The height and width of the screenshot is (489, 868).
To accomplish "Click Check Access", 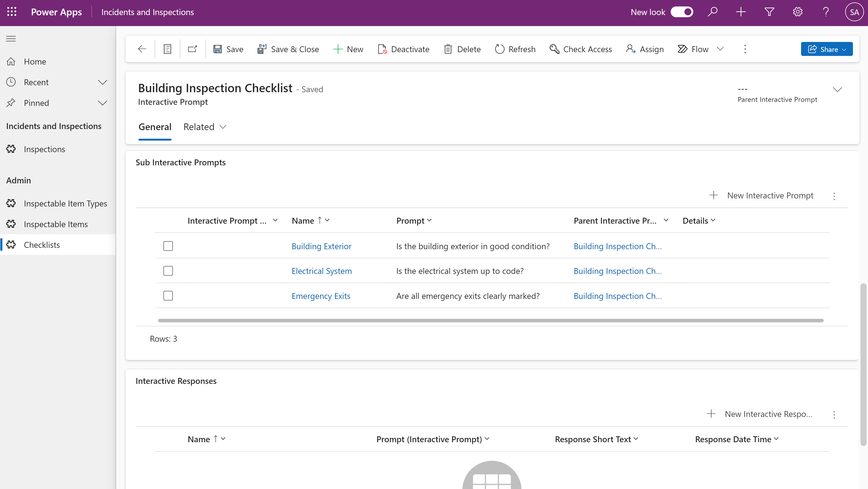I will point(581,49).
